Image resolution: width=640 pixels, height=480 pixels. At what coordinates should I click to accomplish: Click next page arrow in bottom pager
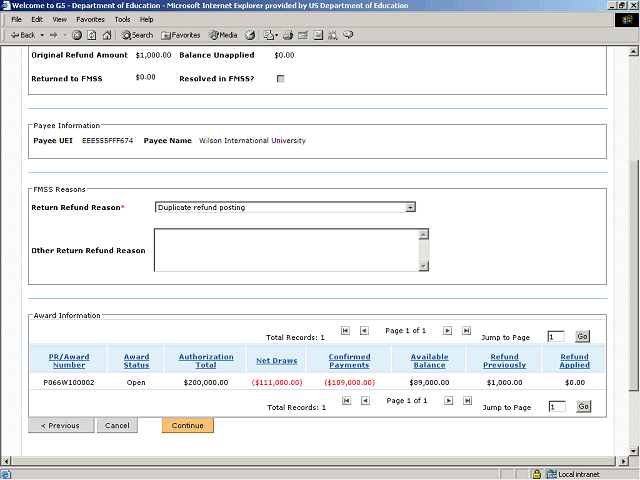pos(447,400)
